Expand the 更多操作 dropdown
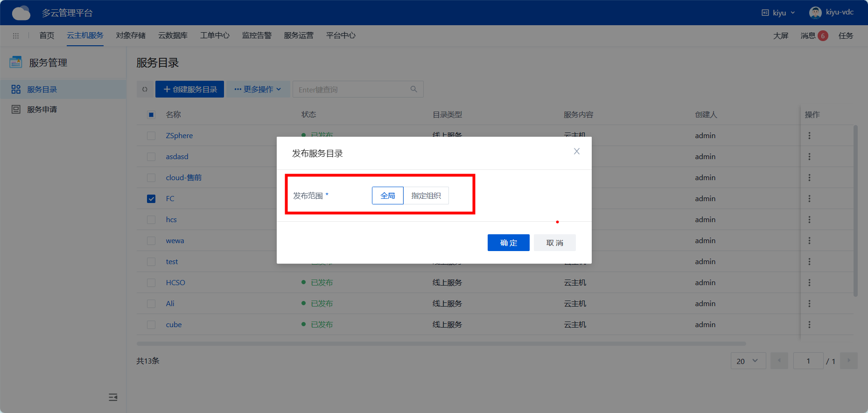 [x=258, y=89]
